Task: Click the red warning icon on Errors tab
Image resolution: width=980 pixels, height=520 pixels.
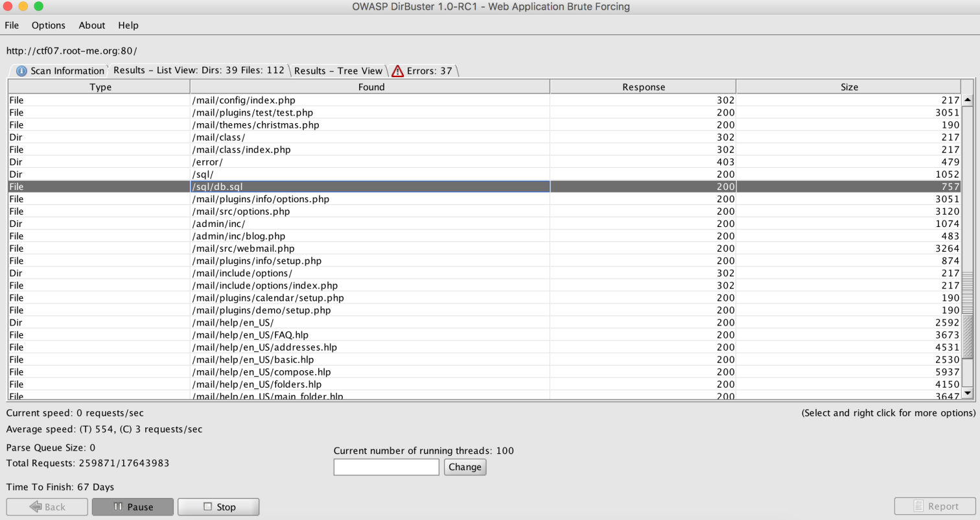Action: (x=397, y=71)
